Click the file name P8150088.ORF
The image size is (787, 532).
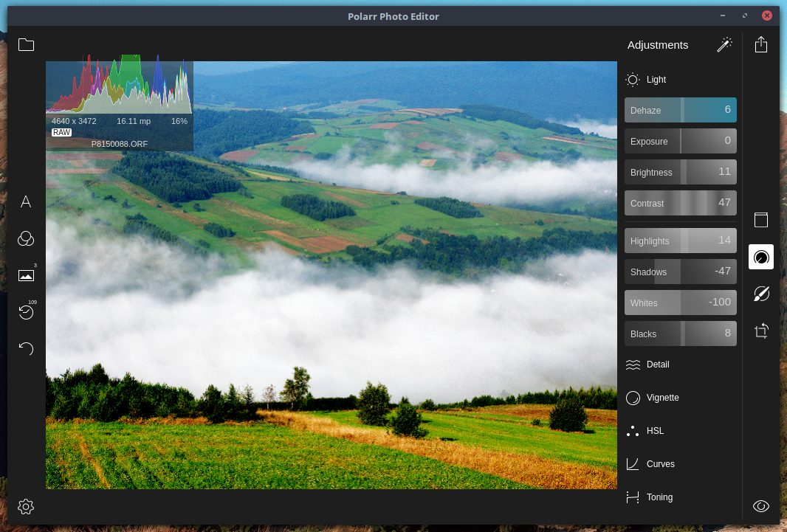click(120, 144)
